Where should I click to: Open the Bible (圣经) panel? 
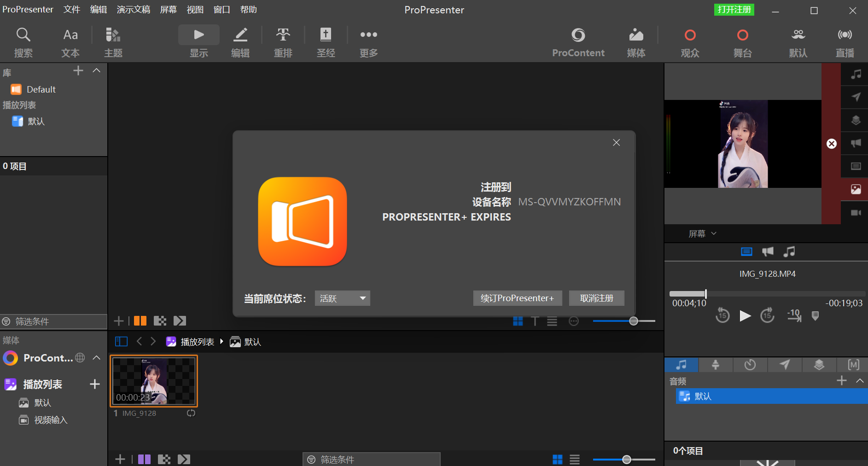(326, 42)
